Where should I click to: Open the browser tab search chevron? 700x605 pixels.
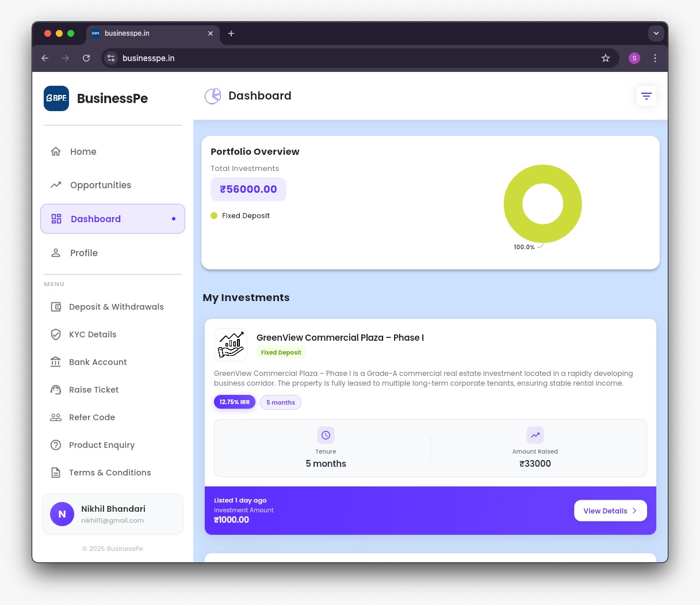(x=656, y=33)
